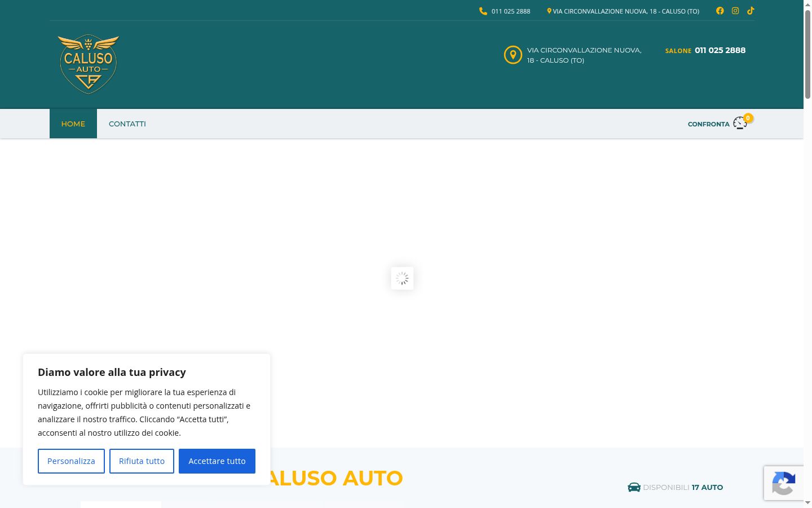The width and height of the screenshot is (812, 508).
Task: Click the loading spinner in the slider area
Action: click(x=402, y=278)
